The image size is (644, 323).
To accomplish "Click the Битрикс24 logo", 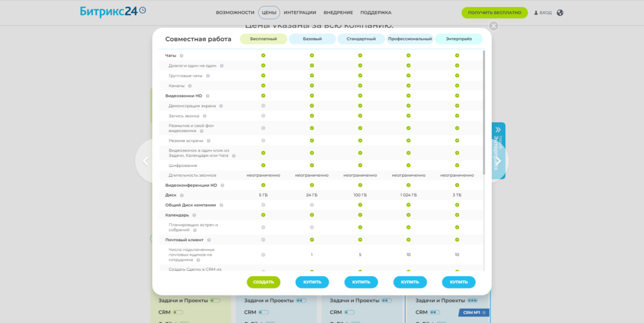I will pos(113,12).
